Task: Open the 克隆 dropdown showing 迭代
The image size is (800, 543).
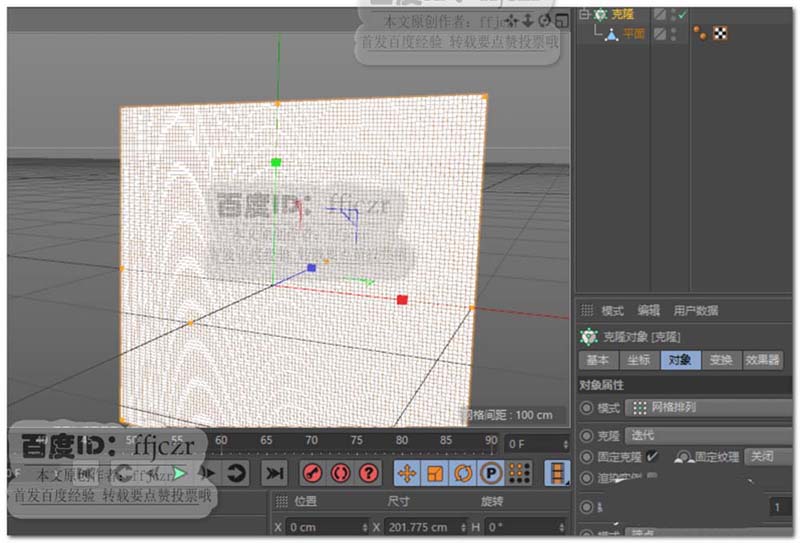Action: coord(709,436)
